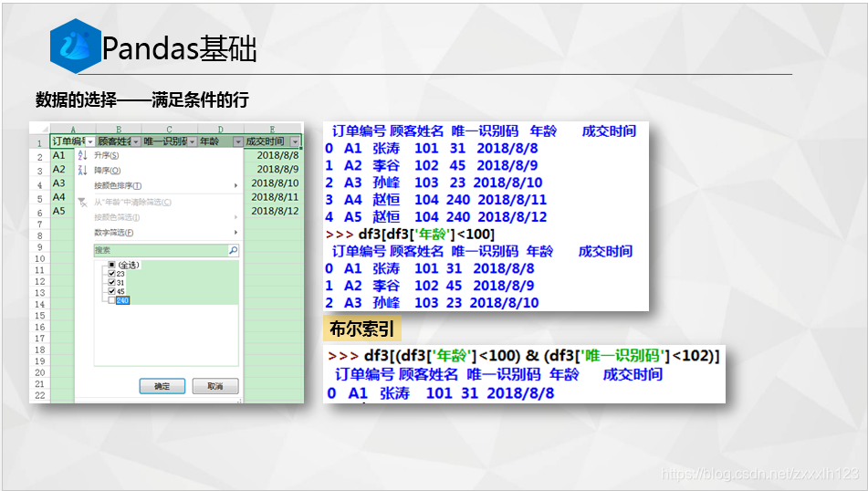This screenshot has height=491, width=868.
Task: Click the 布尔索引 label
Action: coord(362,329)
